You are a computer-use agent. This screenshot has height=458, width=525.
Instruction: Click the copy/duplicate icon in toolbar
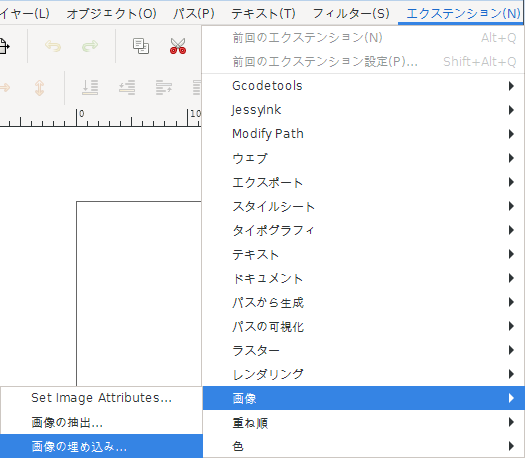141,46
